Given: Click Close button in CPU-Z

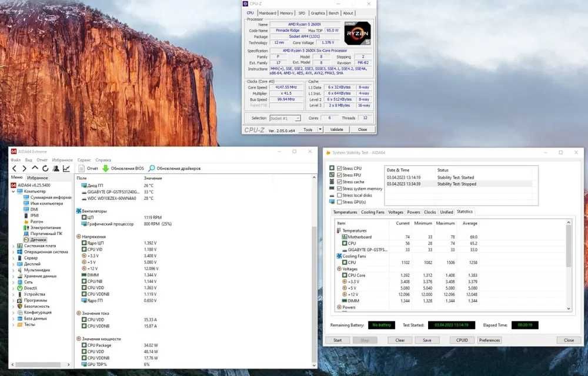Looking at the screenshot, I should [362, 130].
